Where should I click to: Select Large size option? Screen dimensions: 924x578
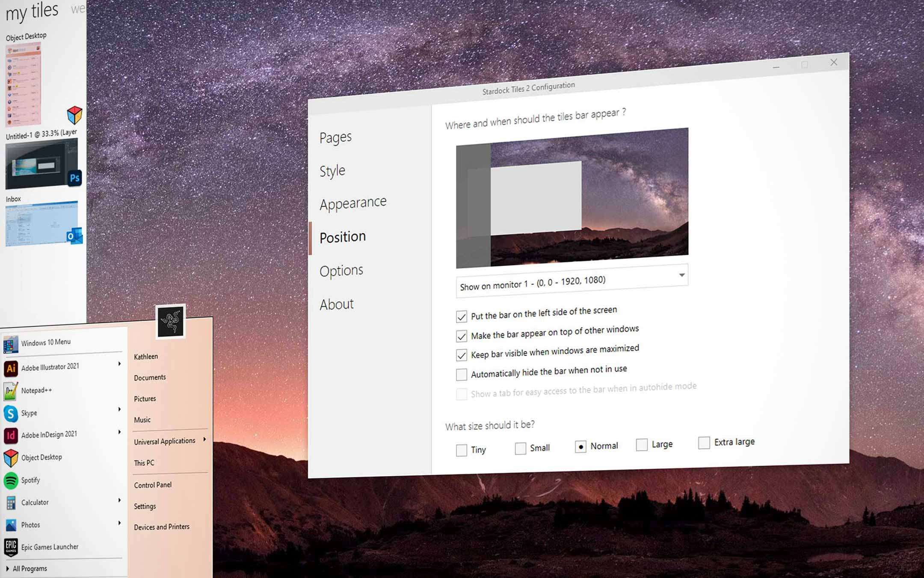click(x=642, y=445)
